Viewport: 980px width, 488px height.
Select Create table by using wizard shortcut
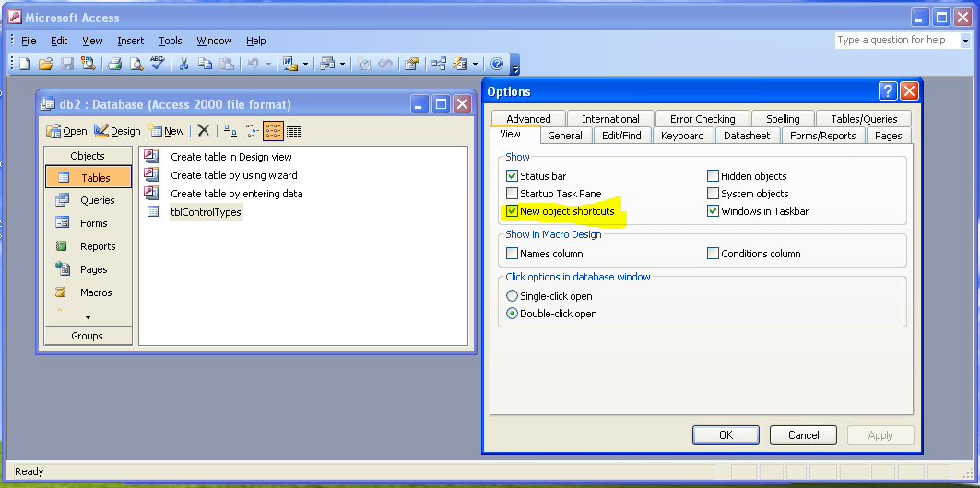click(234, 175)
